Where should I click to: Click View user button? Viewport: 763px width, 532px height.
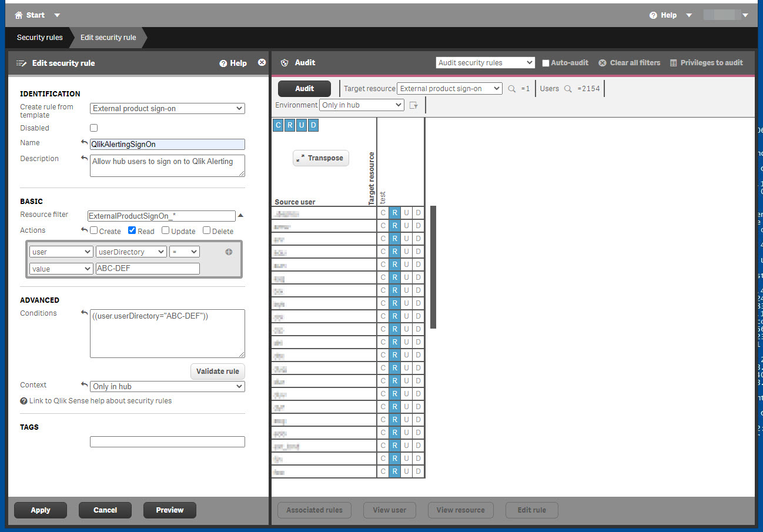pyautogui.click(x=390, y=510)
